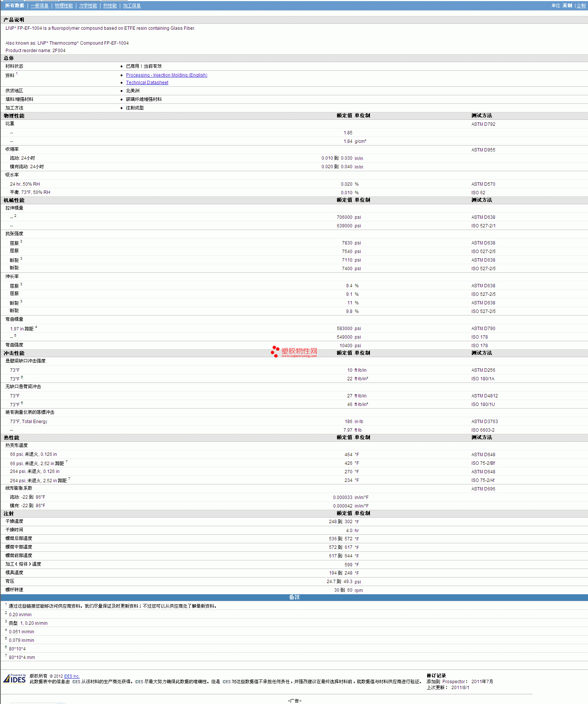Select the ISO 75-2/Af test method
588x704 pixels.
(483, 480)
